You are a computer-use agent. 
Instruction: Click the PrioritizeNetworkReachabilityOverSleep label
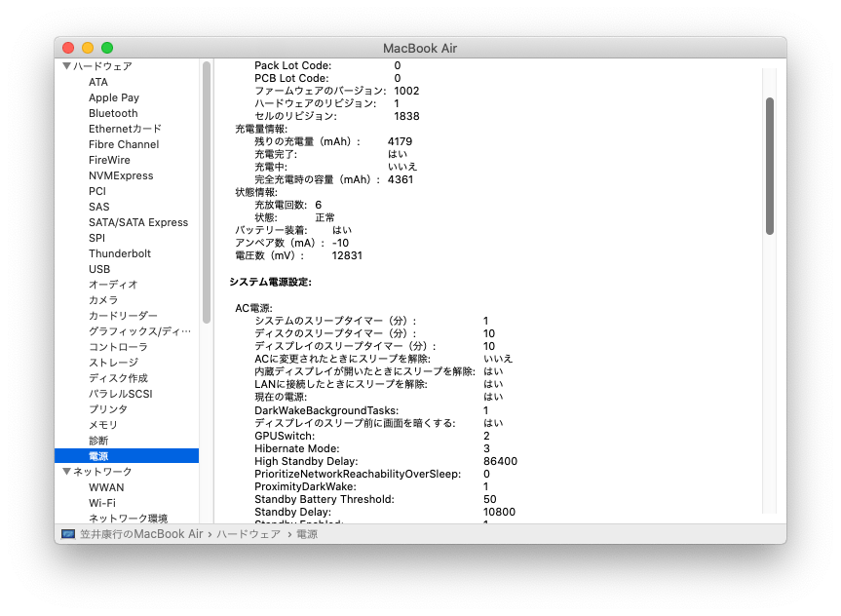(358, 474)
